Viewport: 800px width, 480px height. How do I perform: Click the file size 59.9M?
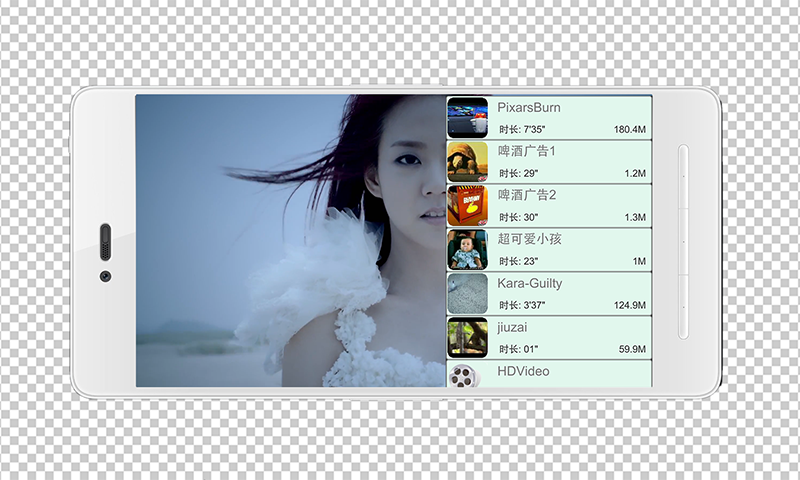[x=632, y=349]
